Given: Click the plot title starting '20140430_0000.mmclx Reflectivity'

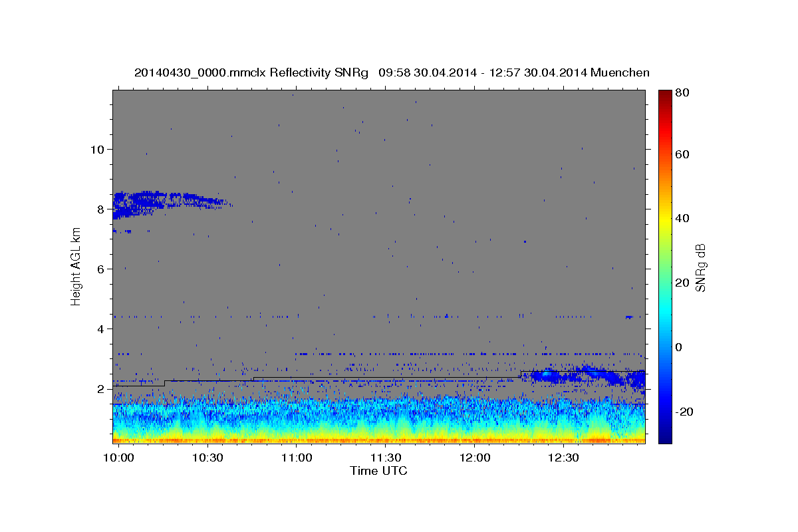Looking at the screenshot, I should (x=392, y=72).
